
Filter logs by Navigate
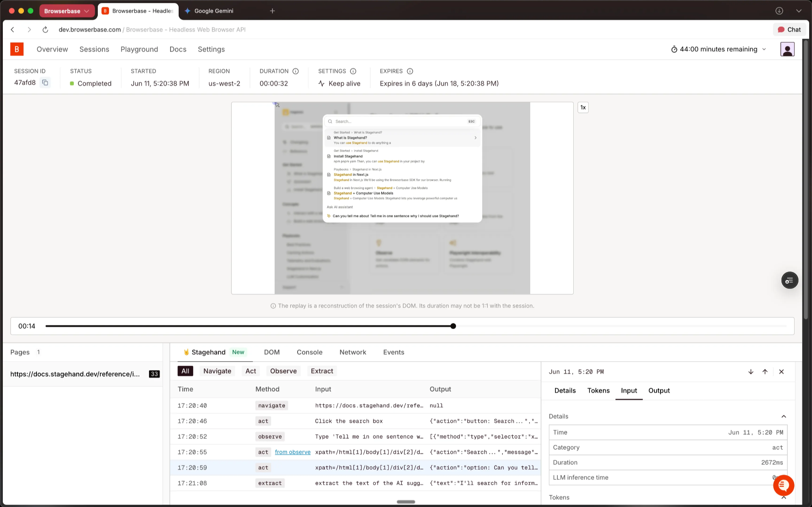217,371
